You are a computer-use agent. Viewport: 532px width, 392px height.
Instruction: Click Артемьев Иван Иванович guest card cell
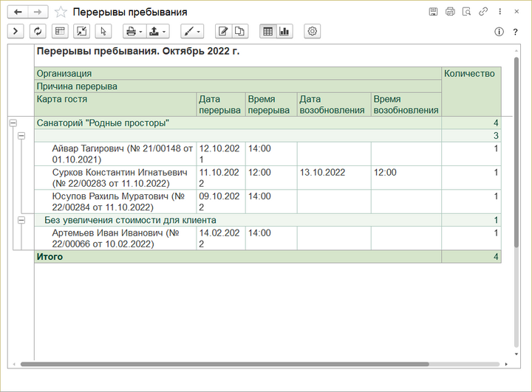tap(115, 238)
